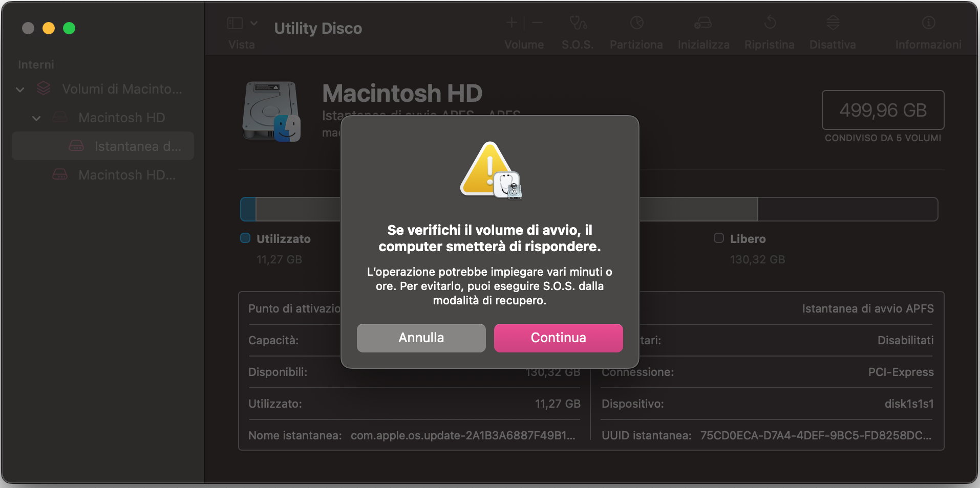
Task: Collapse the Macintosh HD tree chevron
Action: tap(36, 118)
